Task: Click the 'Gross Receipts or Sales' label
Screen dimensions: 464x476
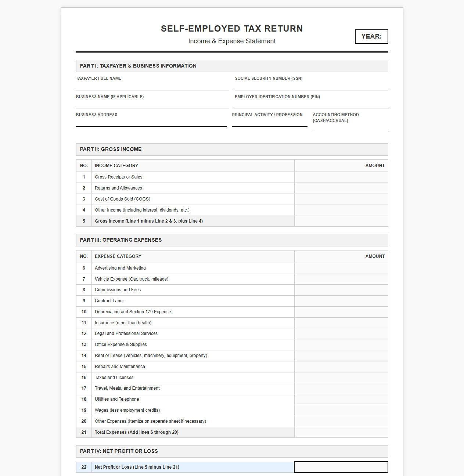Action: 118,177
